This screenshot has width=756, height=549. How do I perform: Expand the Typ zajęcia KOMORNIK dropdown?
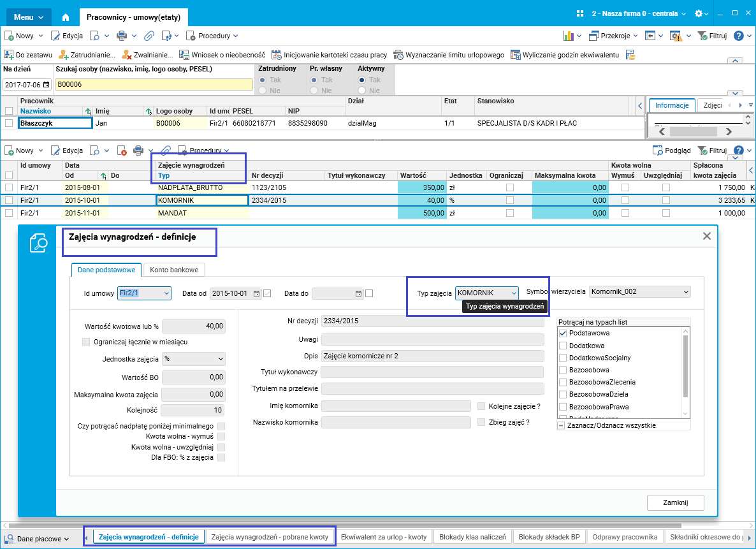pyautogui.click(x=513, y=293)
